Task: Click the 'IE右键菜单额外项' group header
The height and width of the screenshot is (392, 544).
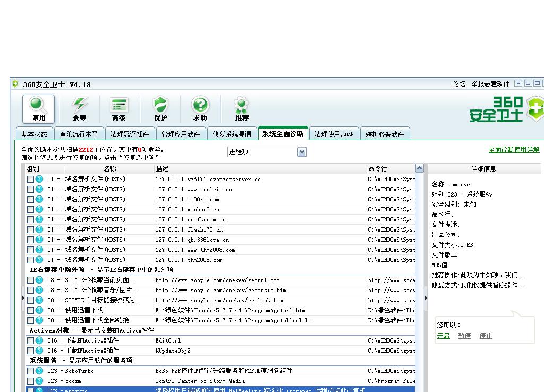Action: point(57,269)
